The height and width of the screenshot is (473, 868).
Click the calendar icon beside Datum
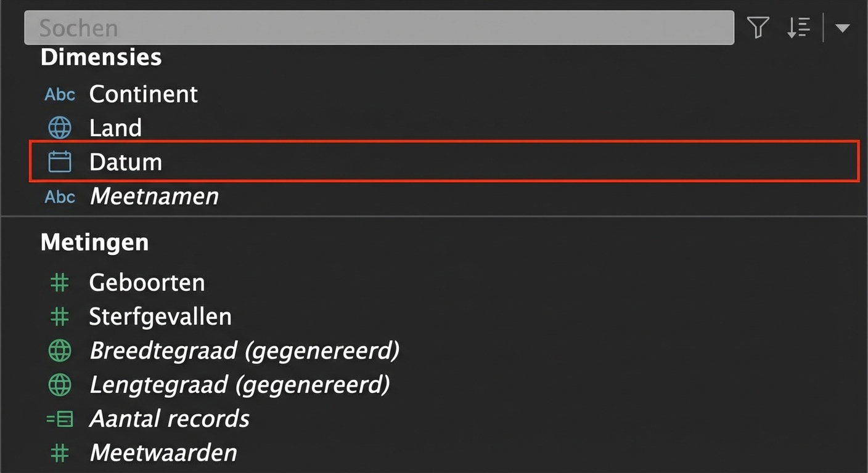pyautogui.click(x=60, y=162)
